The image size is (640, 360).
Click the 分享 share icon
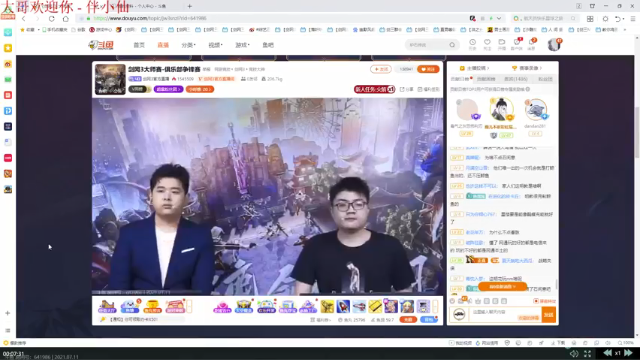[x=406, y=89]
